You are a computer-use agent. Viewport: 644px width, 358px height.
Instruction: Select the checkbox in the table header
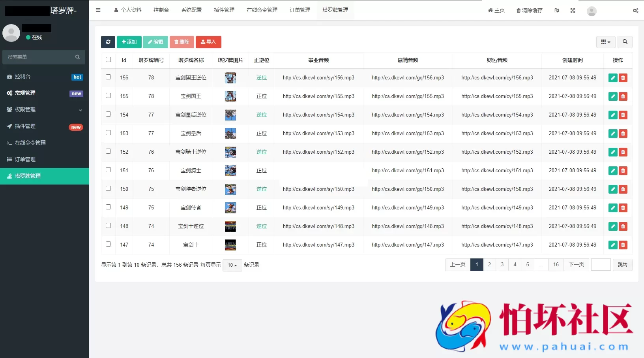point(108,59)
